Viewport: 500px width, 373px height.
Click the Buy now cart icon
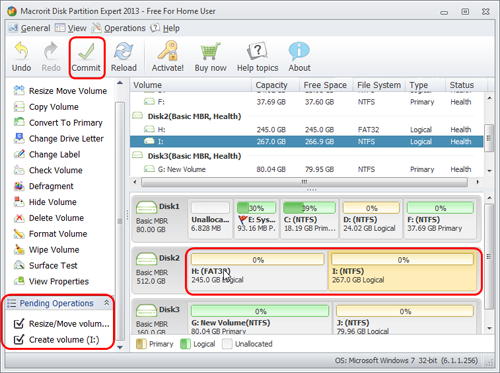(x=210, y=57)
